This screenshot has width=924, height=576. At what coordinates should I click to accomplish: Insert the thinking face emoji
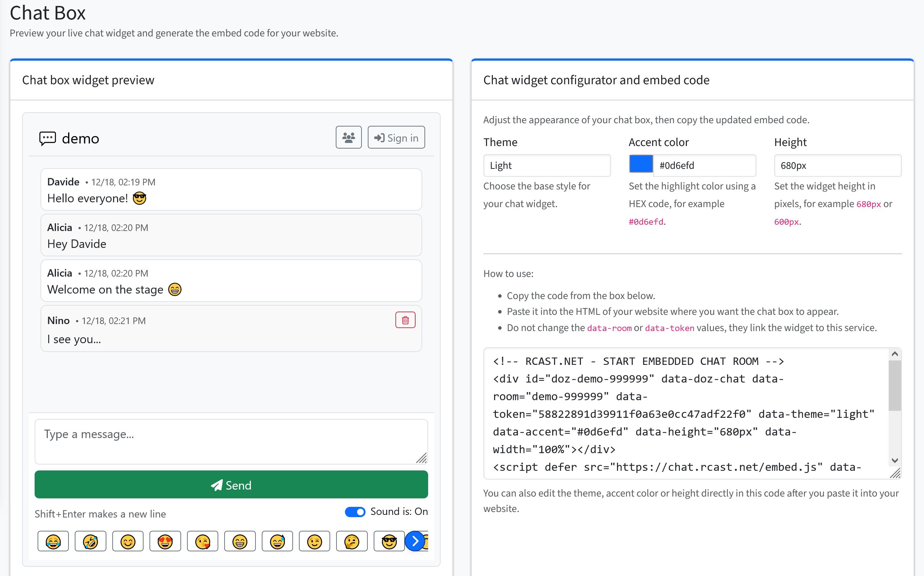(x=352, y=541)
